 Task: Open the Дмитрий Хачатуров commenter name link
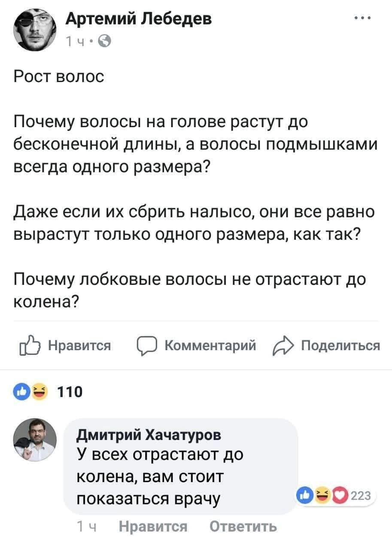coord(149,435)
